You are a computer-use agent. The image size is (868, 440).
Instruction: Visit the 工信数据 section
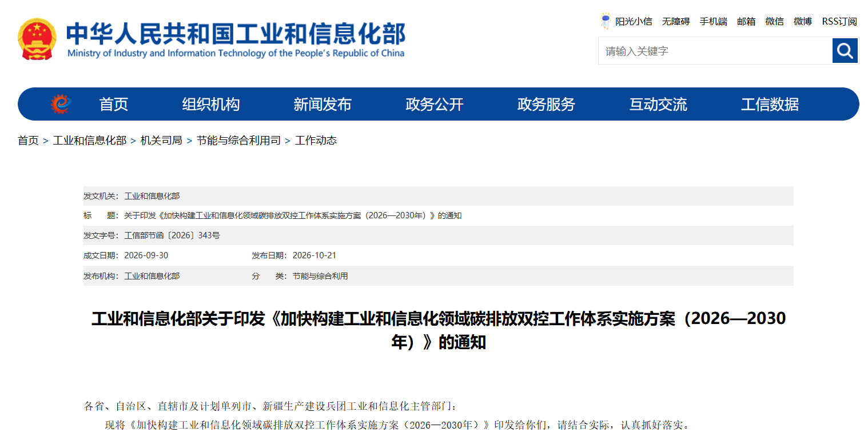(x=770, y=104)
